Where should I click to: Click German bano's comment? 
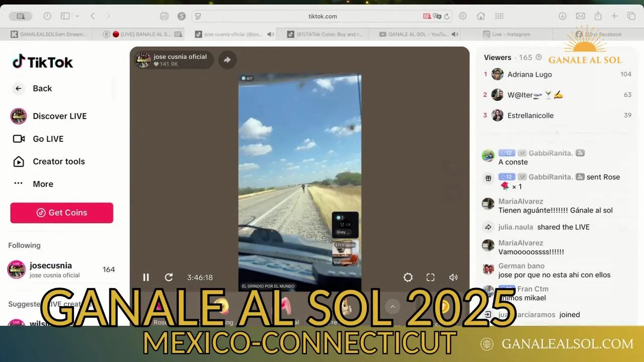click(554, 275)
